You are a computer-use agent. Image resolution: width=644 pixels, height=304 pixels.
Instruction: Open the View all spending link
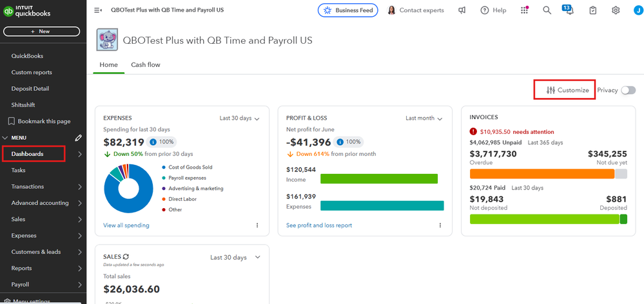point(126,225)
